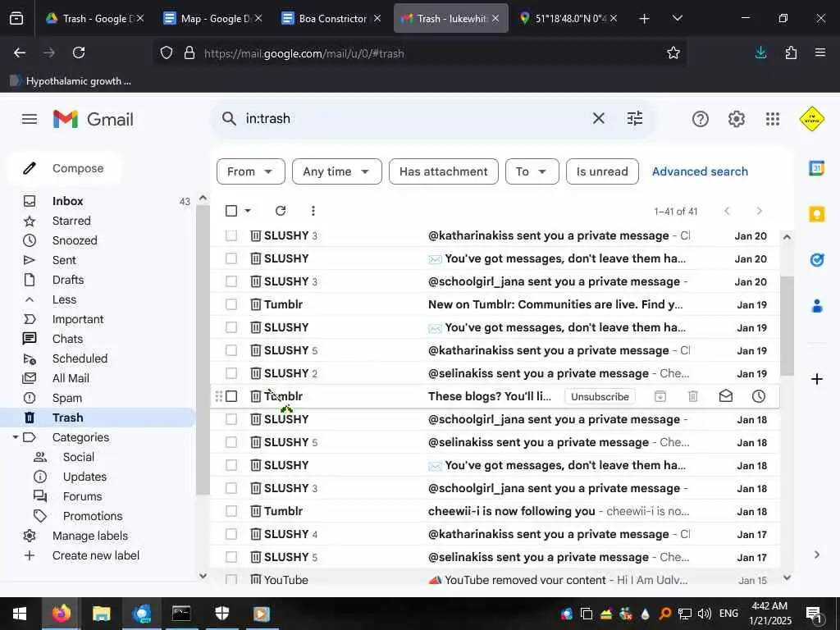This screenshot has width=840, height=630.
Task: Open the From filter dropdown
Action: click(251, 171)
